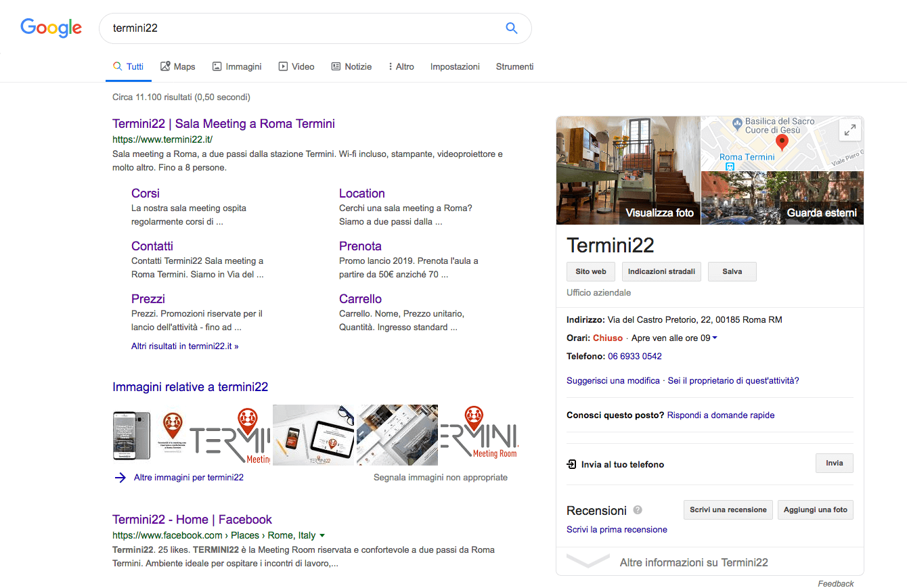Open the Altro menu
This screenshot has width=907, height=588.
[401, 66]
